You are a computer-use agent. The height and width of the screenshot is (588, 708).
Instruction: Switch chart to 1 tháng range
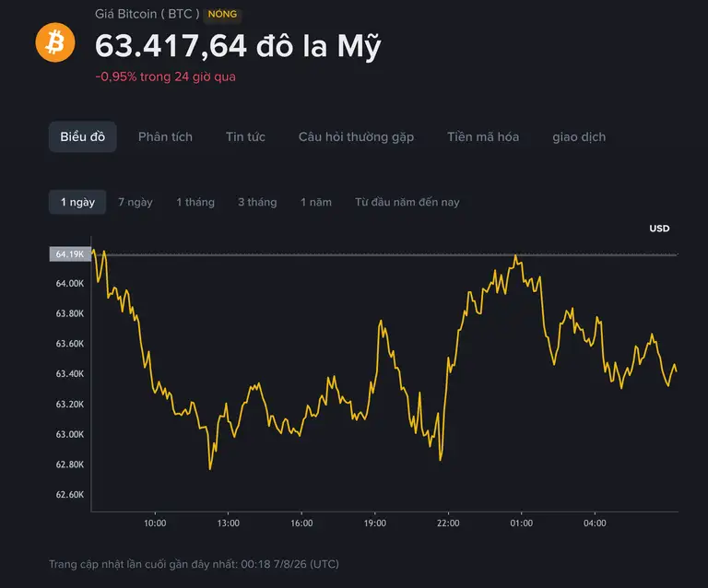click(x=195, y=202)
